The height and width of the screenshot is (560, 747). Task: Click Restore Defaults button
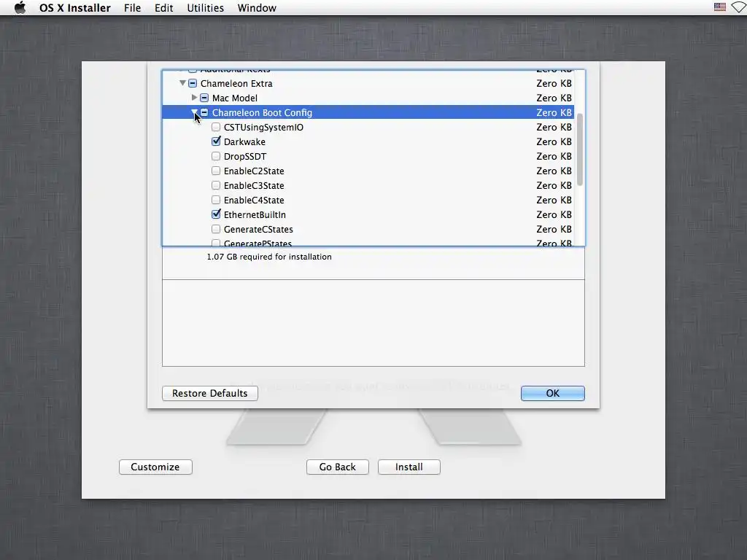point(209,393)
